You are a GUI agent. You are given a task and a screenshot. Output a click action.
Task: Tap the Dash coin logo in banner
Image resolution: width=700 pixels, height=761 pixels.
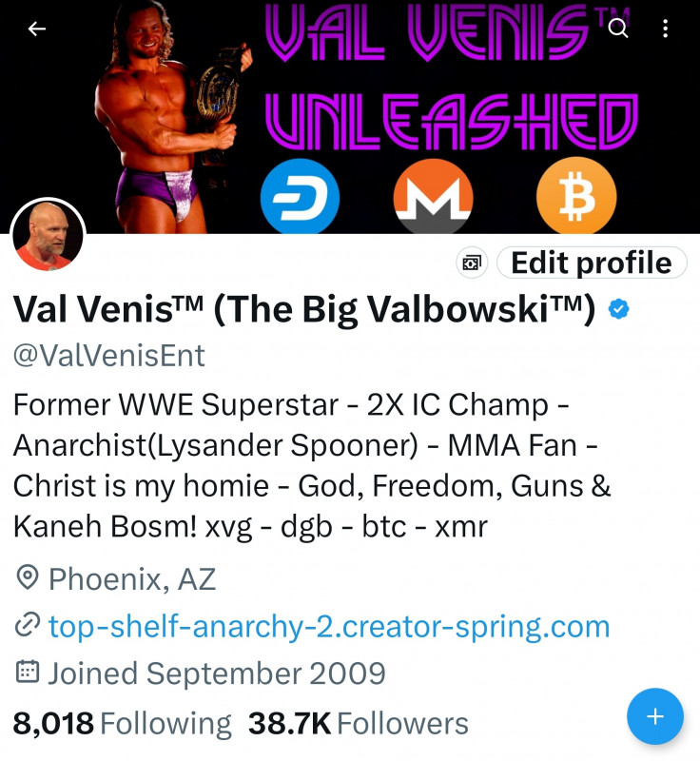pyautogui.click(x=300, y=197)
